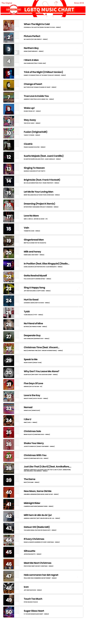Select the Milk and honey song title

click(x=33, y=251)
